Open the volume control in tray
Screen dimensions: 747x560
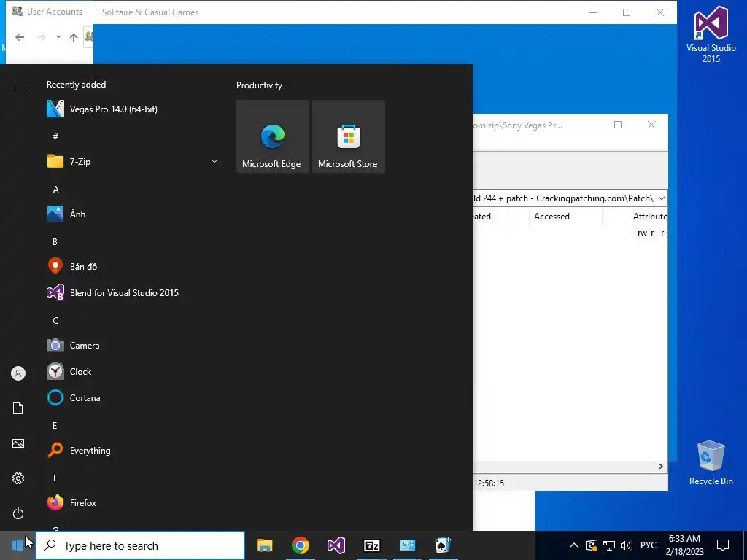(626, 545)
